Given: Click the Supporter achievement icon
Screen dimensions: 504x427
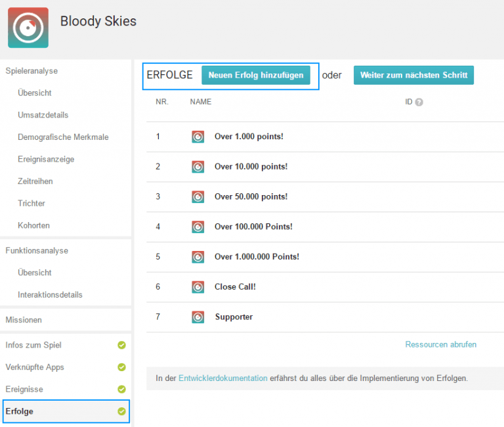Looking at the screenshot, I should [x=198, y=317].
